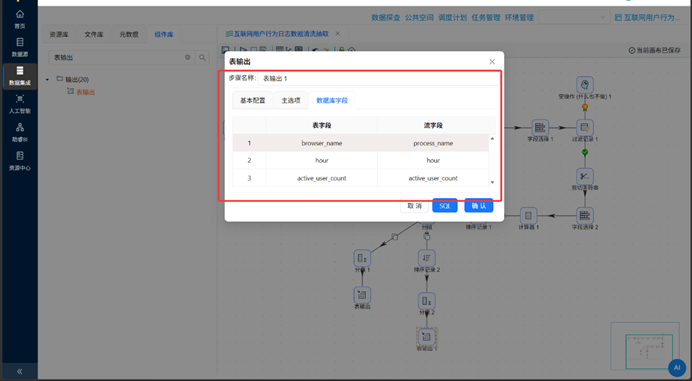The height and width of the screenshot is (381, 692).
Task: Click the 当前画布已保存 status text
Action: 654,50
